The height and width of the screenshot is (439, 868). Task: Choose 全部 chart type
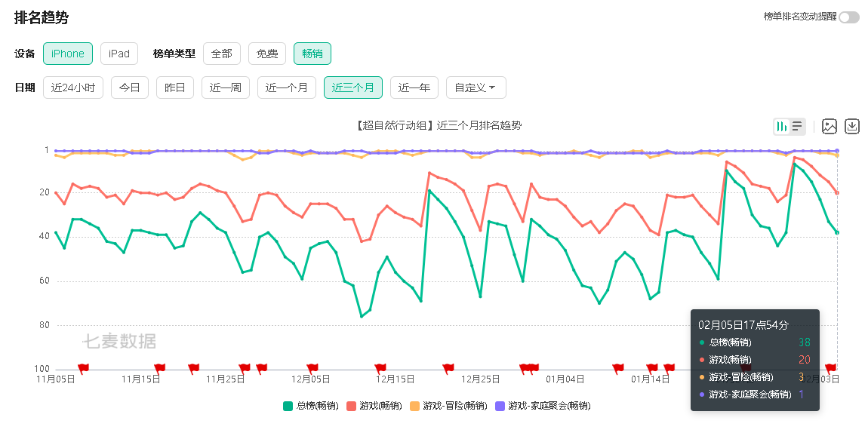click(x=222, y=54)
